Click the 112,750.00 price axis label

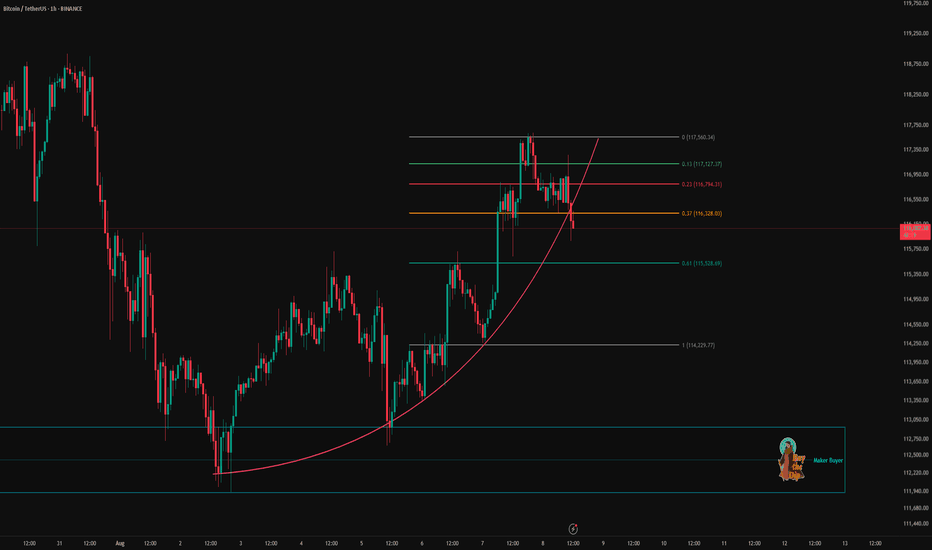point(916,439)
